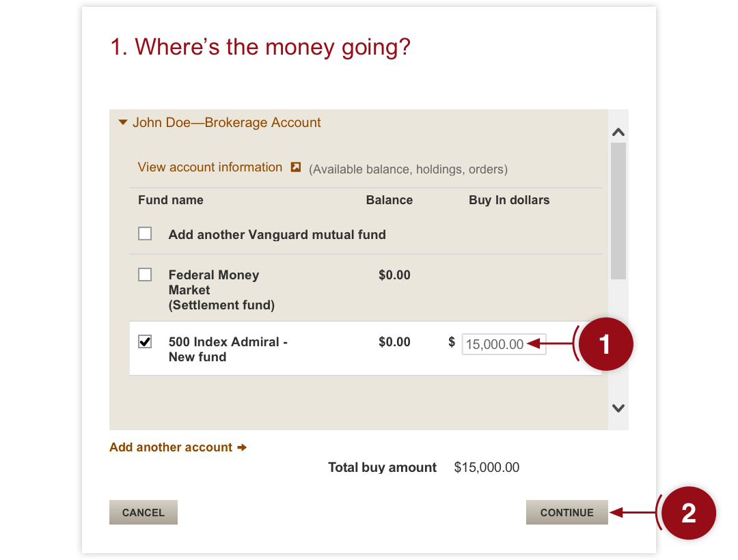Click the Total buy amount value
Viewport: 738px width, 560px height.
487,467
